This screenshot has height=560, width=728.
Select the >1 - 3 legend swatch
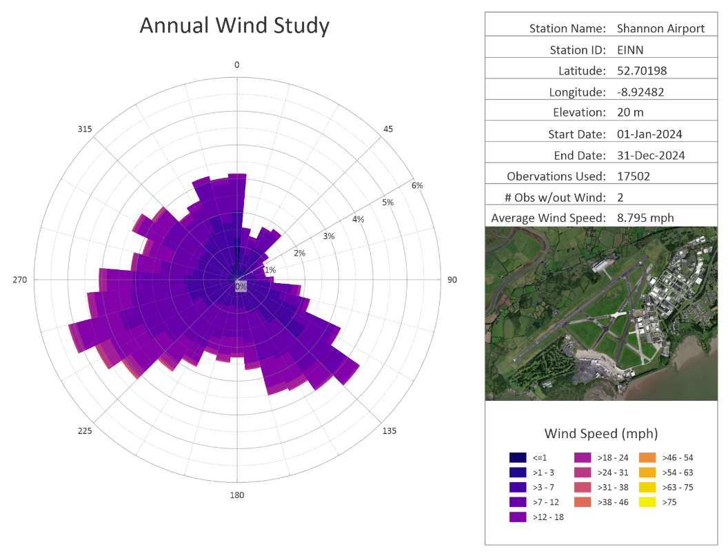pyautogui.click(x=518, y=473)
